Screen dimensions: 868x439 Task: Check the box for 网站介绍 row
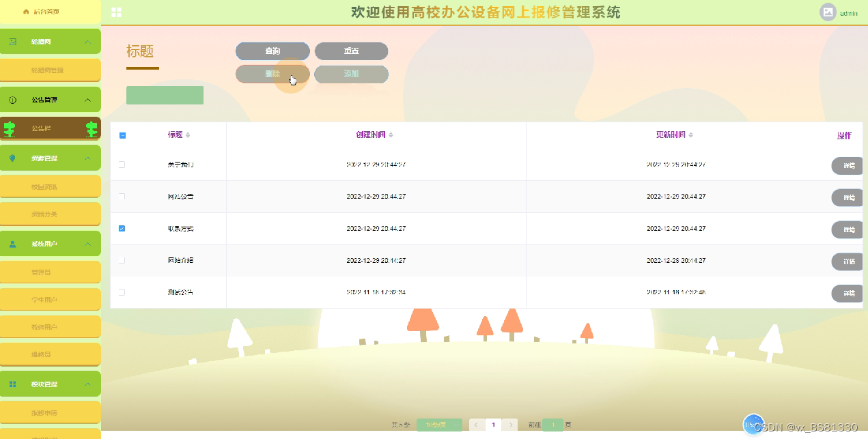(122, 260)
